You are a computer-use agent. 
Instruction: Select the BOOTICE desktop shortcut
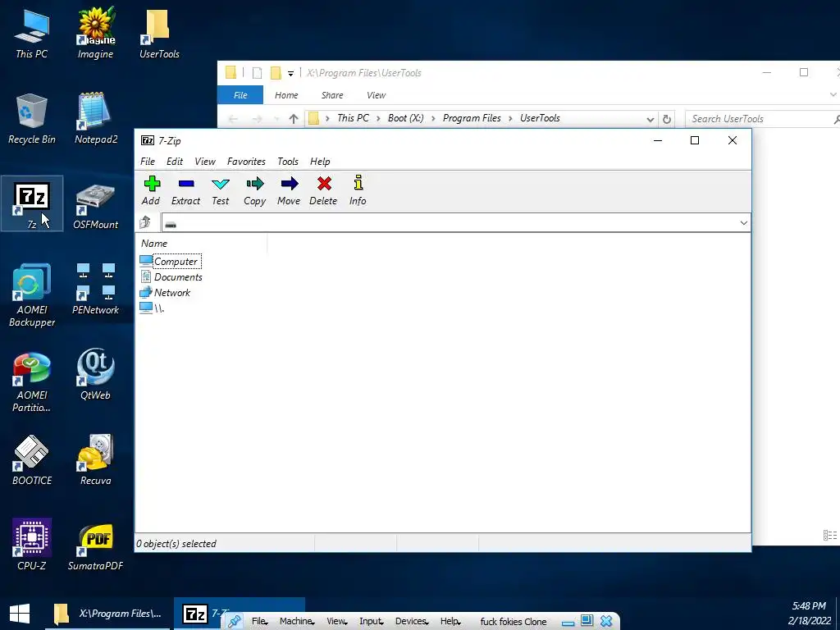tap(32, 460)
